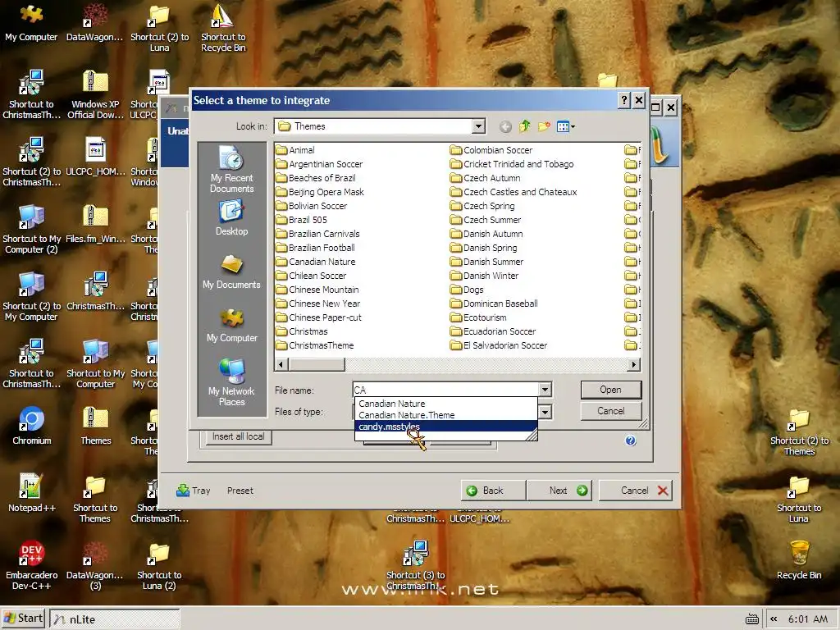Choose Canadian Nature suggestion
Image resolution: width=840 pixels, height=630 pixels.
pyautogui.click(x=445, y=404)
